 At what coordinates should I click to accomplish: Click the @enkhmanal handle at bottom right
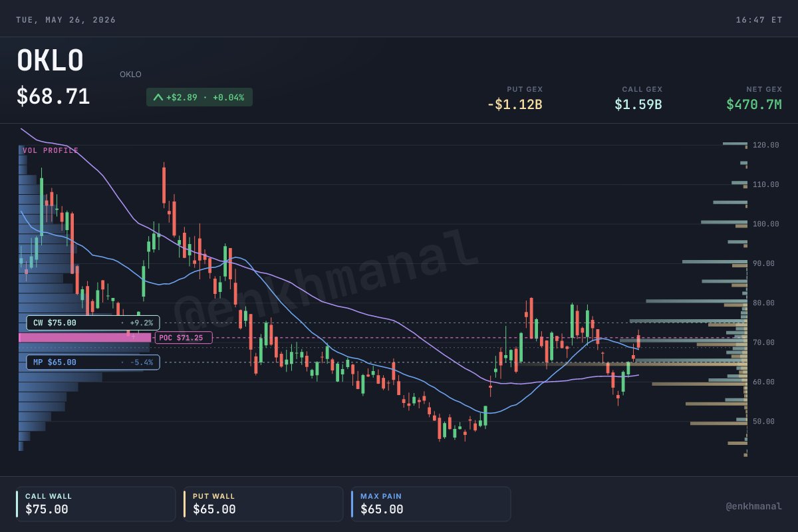coord(754,506)
